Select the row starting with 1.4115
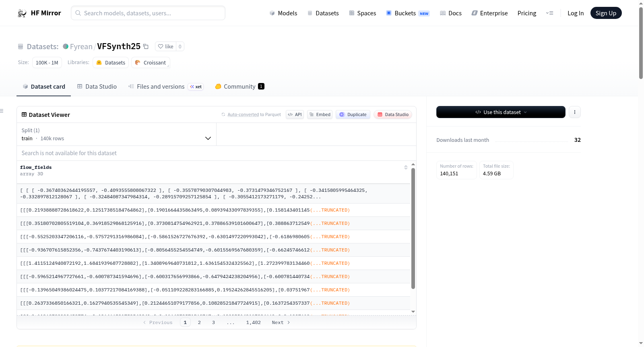 pos(213,264)
